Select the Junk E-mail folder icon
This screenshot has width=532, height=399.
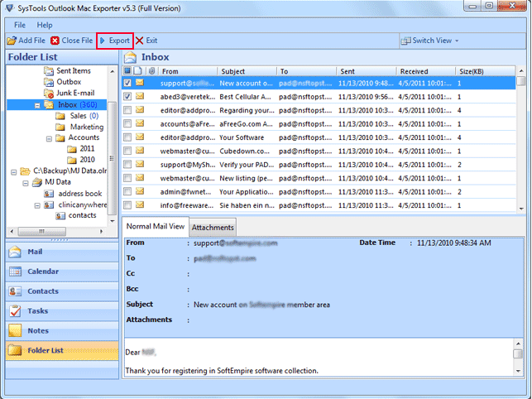(49, 93)
